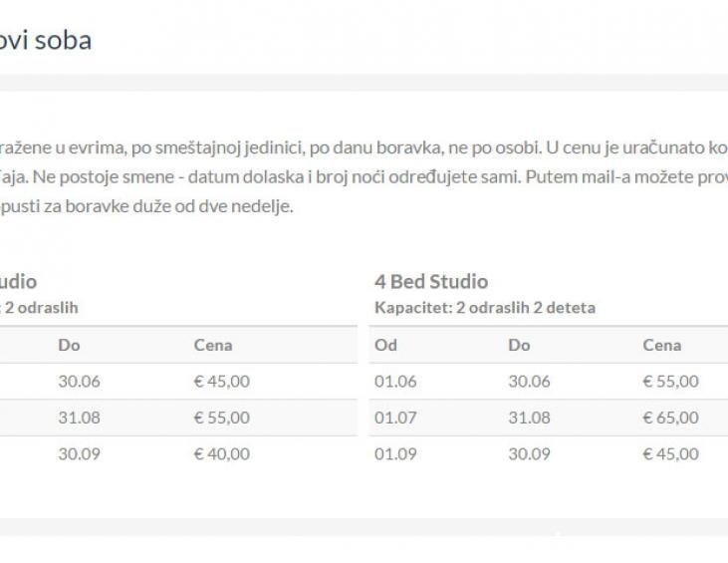Click the € 40,00 price cell
728x563 pixels.
pyautogui.click(x=222, y=453)
